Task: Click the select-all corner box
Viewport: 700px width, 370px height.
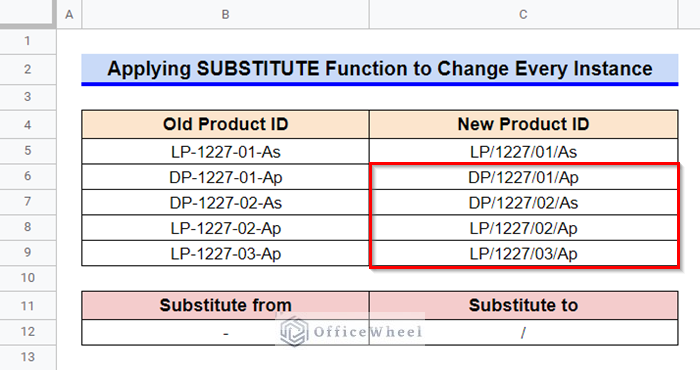Action: click(x=28, y=13)
